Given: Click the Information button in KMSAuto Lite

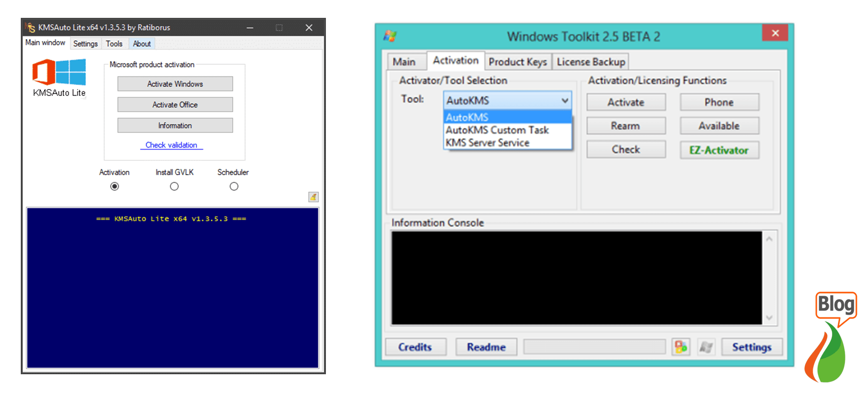Looking at the screenshot, I should point(175,125).
